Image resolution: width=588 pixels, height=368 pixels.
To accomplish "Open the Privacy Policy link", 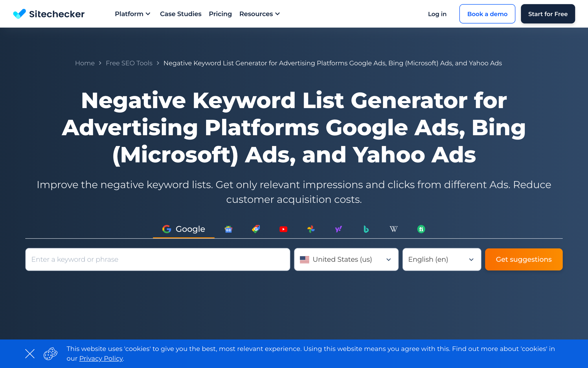I will click(x=101, y=358).
